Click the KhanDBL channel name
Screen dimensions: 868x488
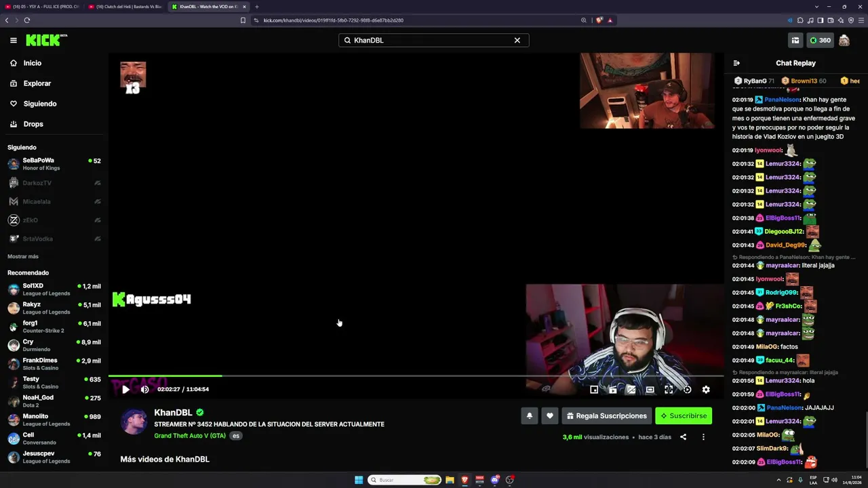click(x=173, y=412)
